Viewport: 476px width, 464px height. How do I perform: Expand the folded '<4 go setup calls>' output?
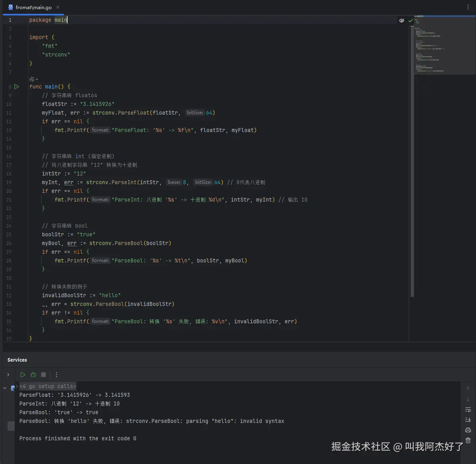tap(48, 386)
